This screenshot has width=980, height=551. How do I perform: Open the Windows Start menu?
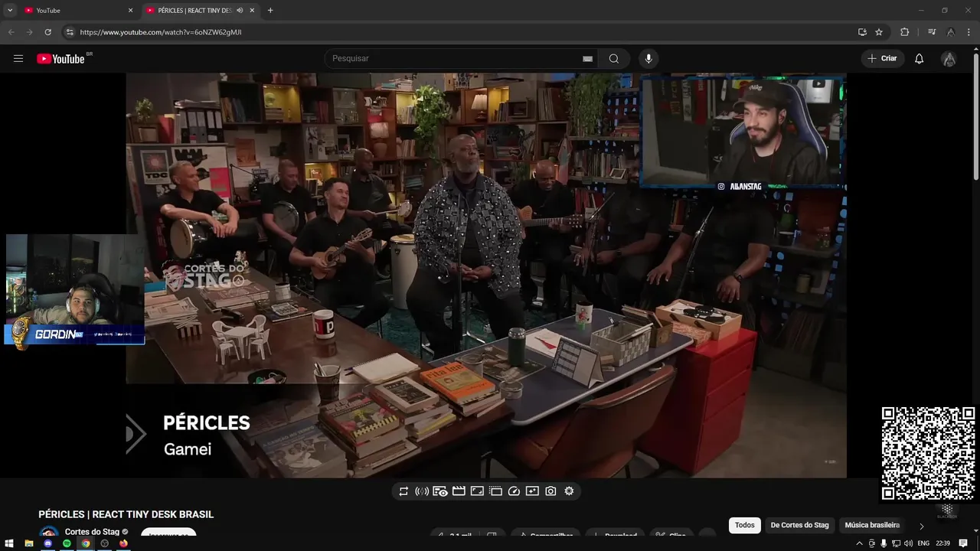(9, 543)
